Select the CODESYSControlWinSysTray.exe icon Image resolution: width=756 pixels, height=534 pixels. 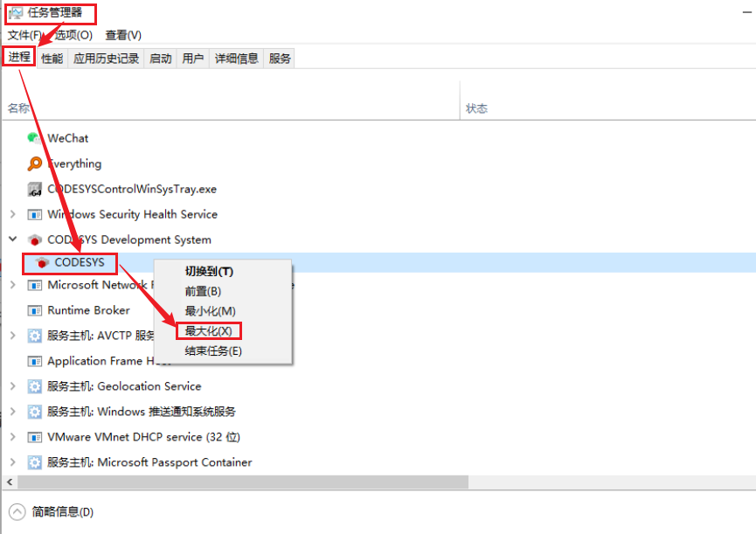35,189
